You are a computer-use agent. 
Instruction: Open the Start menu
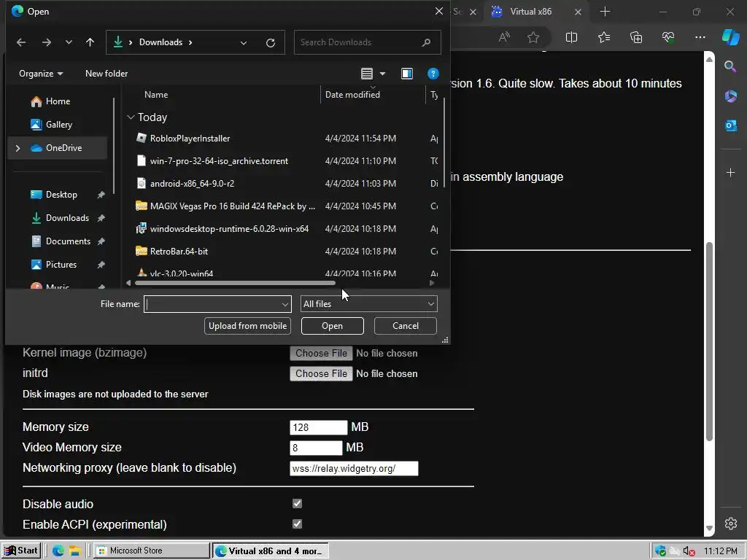pos(21,551)
